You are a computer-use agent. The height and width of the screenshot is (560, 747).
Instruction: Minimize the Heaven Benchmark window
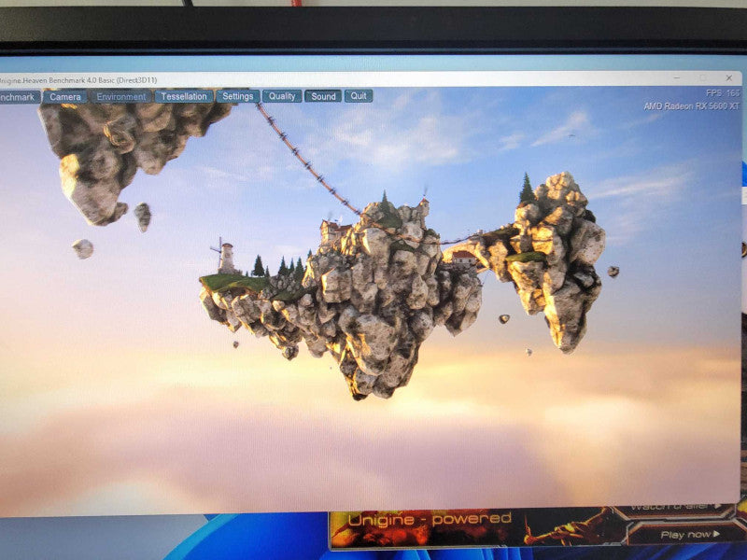point(678,77)
